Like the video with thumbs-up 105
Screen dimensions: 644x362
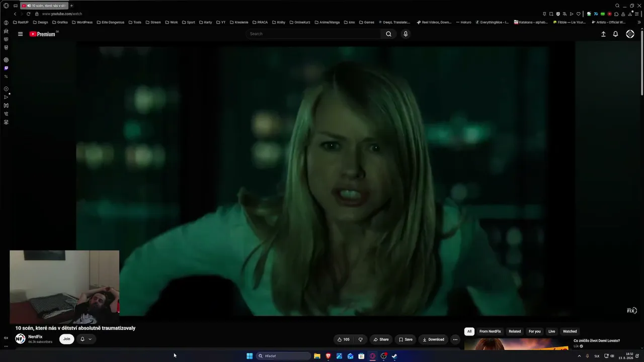[x=343, y=339]
